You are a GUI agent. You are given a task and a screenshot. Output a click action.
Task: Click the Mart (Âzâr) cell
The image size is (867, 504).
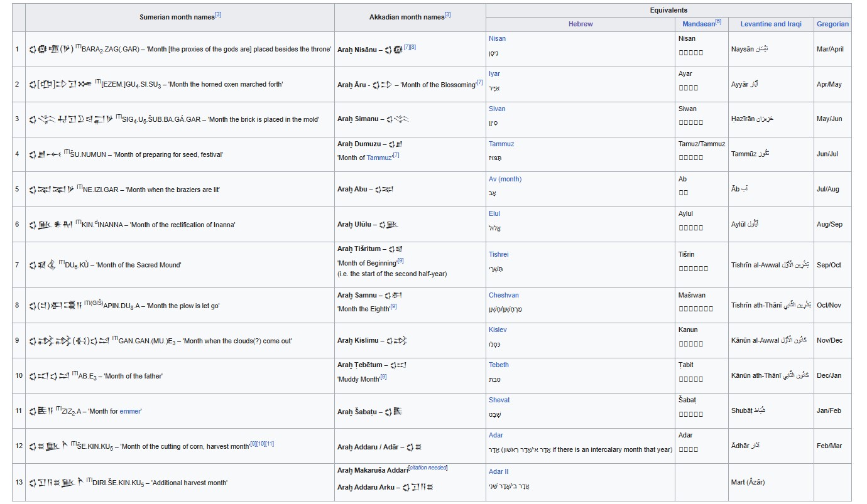[771, 482]
